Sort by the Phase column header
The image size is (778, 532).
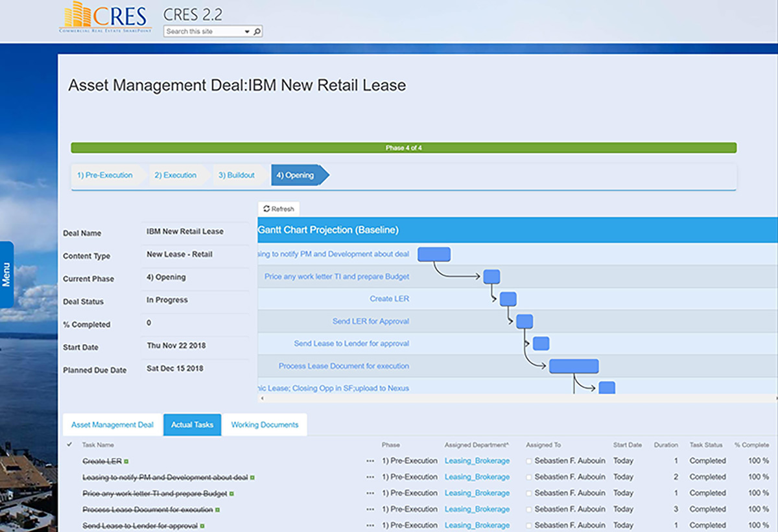point(391,445)
